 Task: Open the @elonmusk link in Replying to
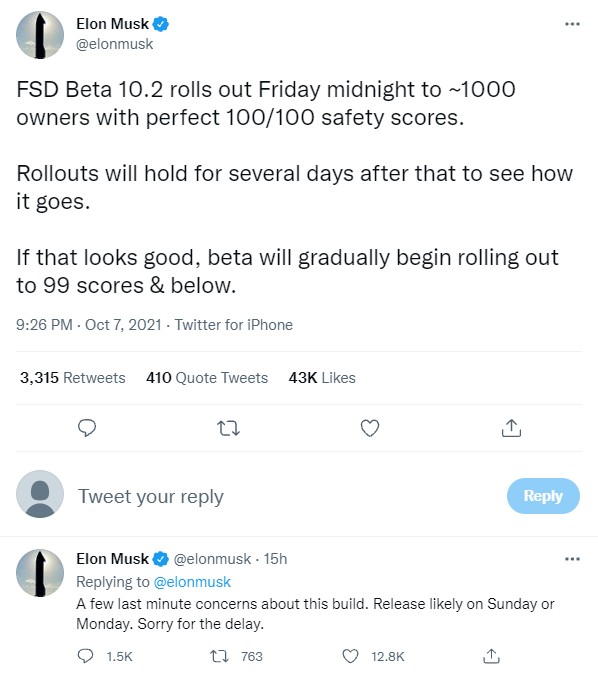click(x=192, y=582)
